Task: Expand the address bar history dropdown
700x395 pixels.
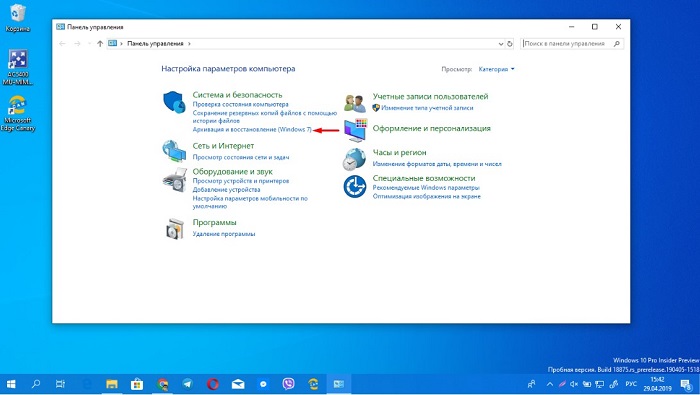Action: coord(500,44)
